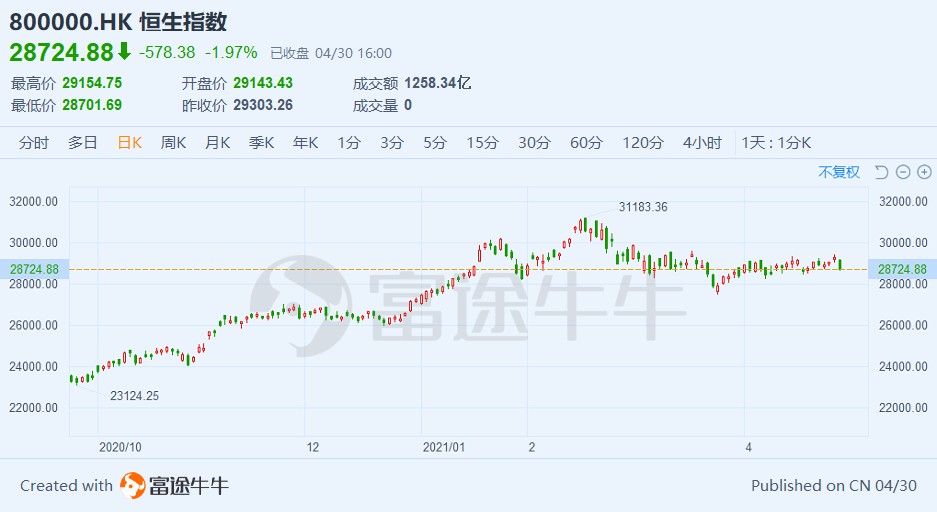Viewport: 937px width, 512px height.
Task: Select the 年K tab
Action: (305, 143)
